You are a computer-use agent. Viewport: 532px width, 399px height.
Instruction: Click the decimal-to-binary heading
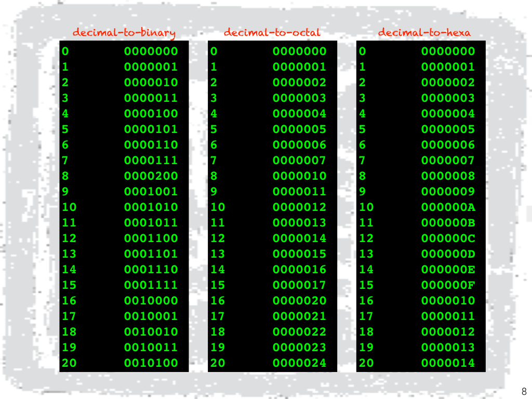point(124,33)
